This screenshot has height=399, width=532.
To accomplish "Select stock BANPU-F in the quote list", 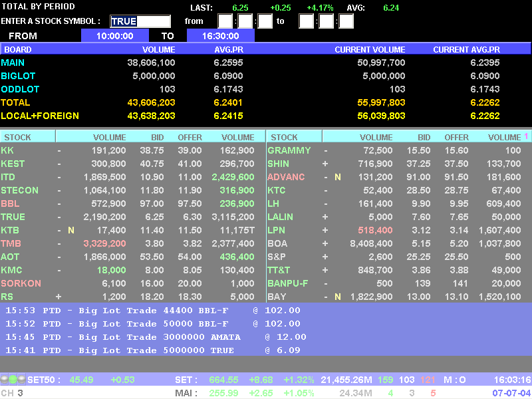I will pyautogui.click(x=288, y=283).
